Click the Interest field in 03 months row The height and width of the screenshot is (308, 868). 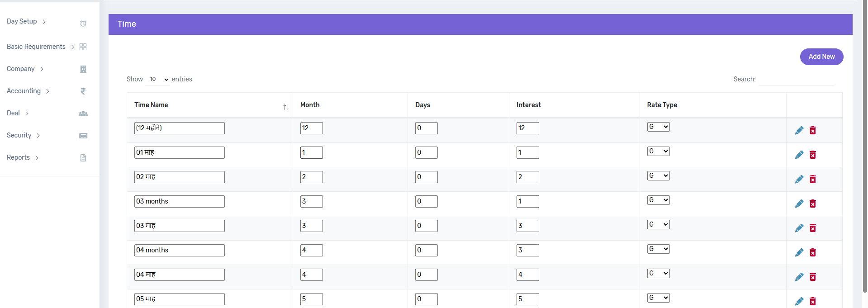(x=527, y=201)
